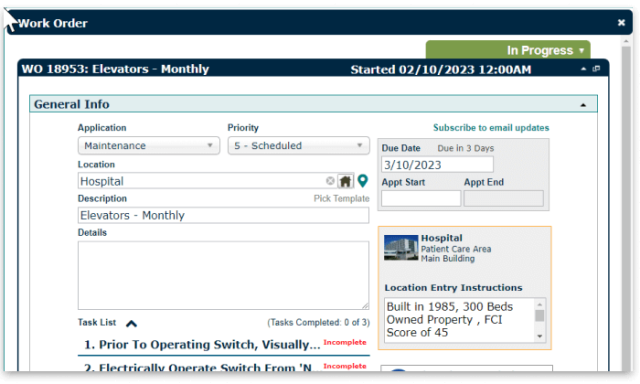Click the instructions box scroll down arrow
Screen dimensions: 640x384
click(x=540, y=336)
